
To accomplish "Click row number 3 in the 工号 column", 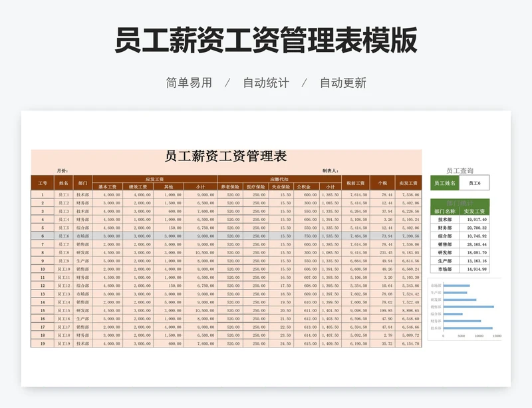I will pyautogui.click(x=43, y=211).
